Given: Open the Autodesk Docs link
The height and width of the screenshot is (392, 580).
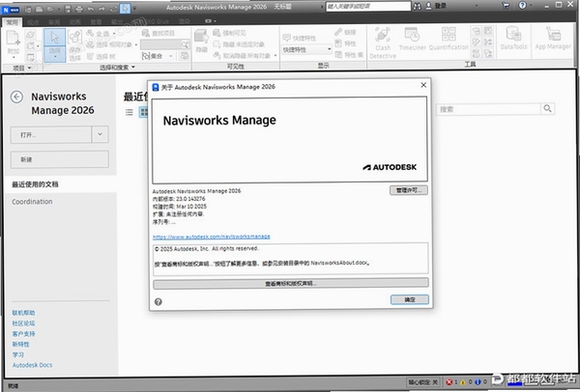Looking at the screenshot, I should click(x=32, y=365).
